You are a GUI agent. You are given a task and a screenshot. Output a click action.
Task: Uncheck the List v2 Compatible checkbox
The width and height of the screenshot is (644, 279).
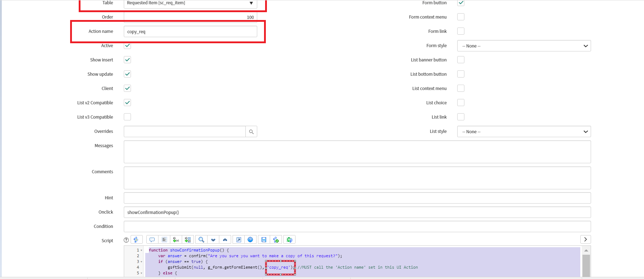127,103
